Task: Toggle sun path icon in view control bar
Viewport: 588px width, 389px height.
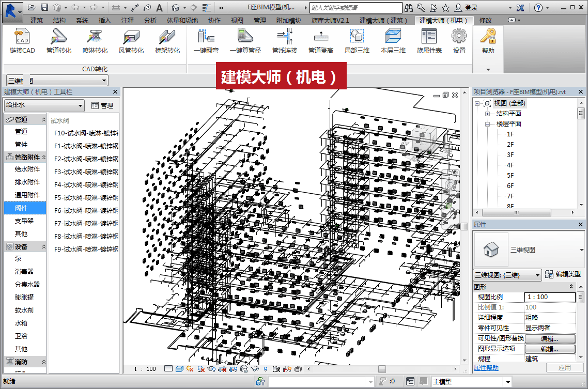Action: click(x=190, y=369)
